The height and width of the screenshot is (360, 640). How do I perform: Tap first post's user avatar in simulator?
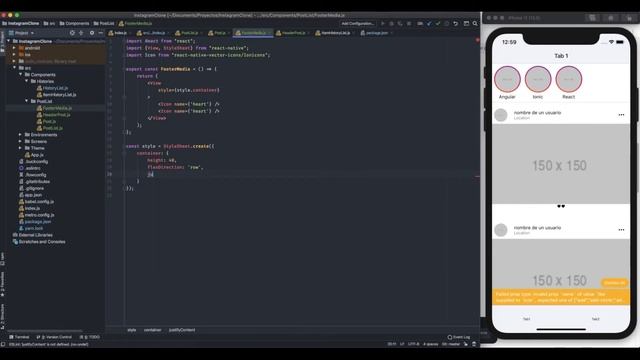[501, 115]
